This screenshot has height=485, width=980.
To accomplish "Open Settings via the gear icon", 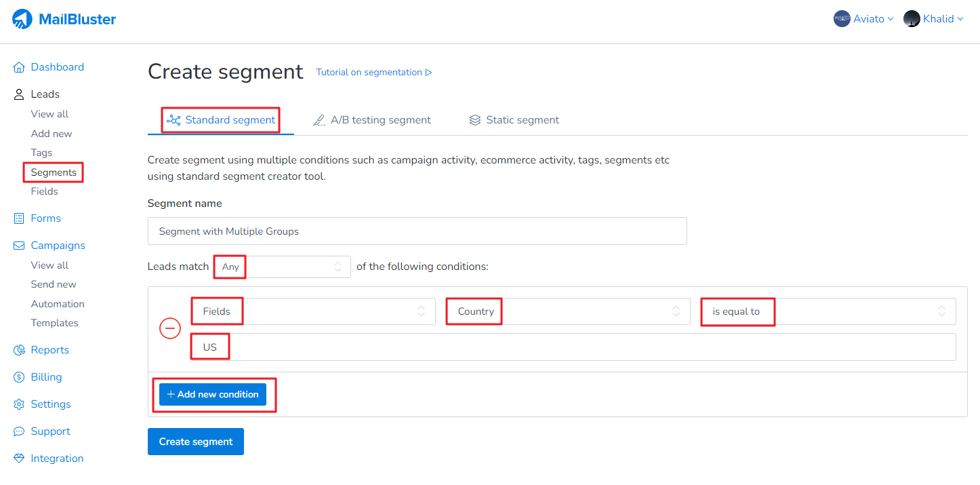I will [x=18, y=404].
